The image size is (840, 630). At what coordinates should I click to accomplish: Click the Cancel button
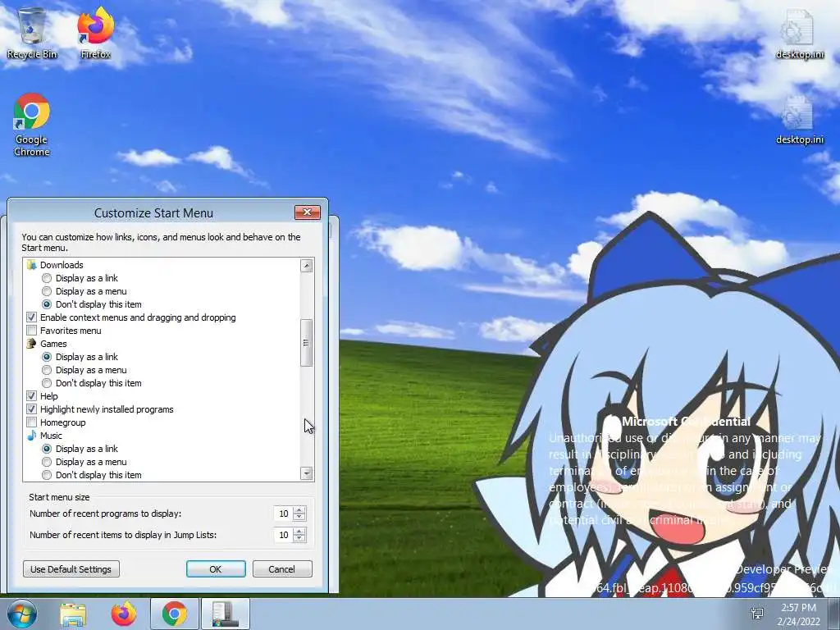click(282, 569)
